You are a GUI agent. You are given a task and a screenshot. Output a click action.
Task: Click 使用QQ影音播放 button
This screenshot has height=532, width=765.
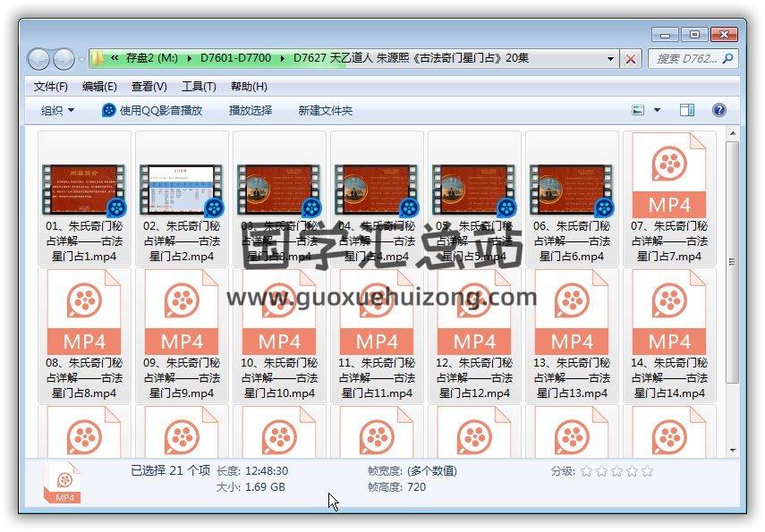151,110
